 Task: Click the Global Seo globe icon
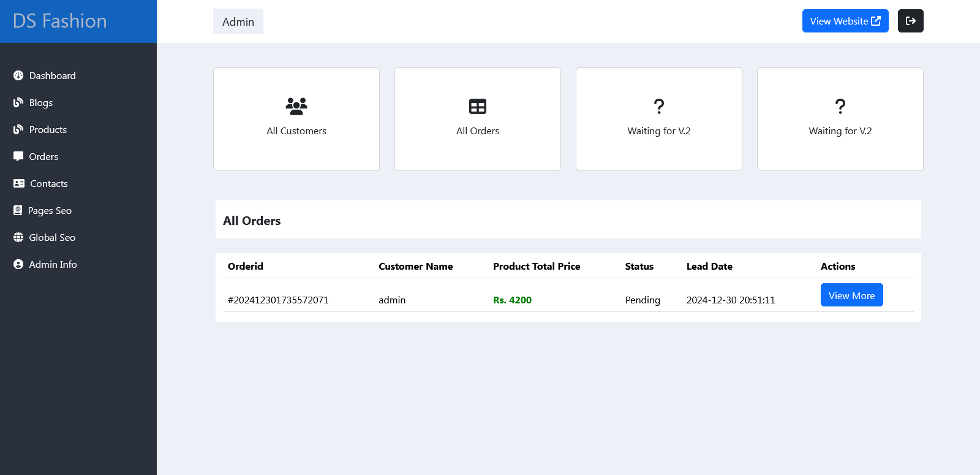click(18, 237)
